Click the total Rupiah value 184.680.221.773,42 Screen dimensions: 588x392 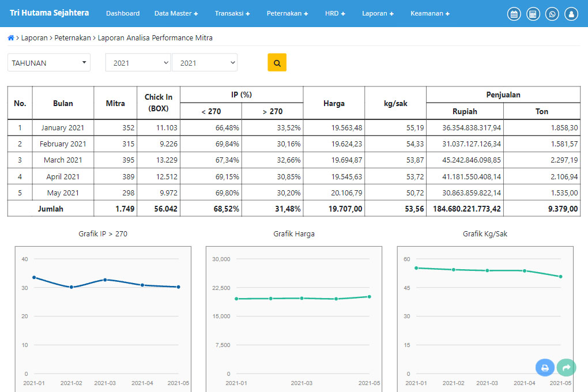pyautogui.click(x=466, y=209)
